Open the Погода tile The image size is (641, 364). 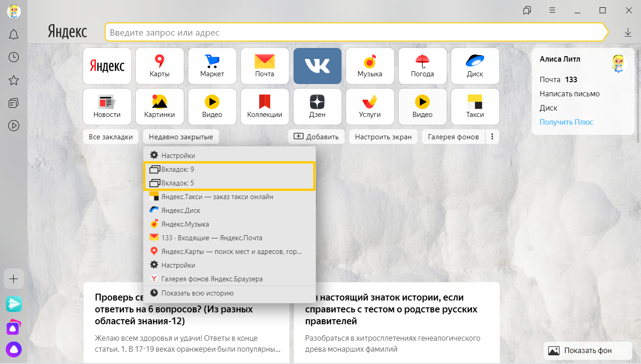coord(422,66)
